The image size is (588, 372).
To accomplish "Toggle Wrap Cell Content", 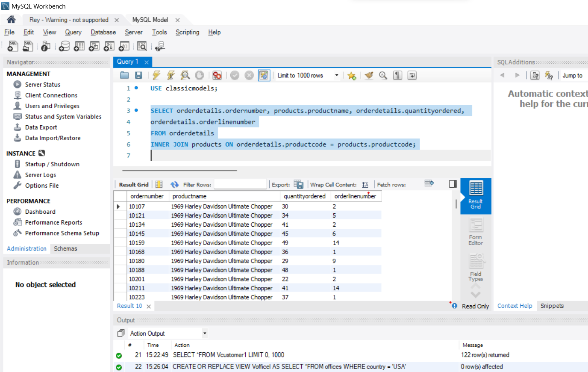I will (365, 184).
